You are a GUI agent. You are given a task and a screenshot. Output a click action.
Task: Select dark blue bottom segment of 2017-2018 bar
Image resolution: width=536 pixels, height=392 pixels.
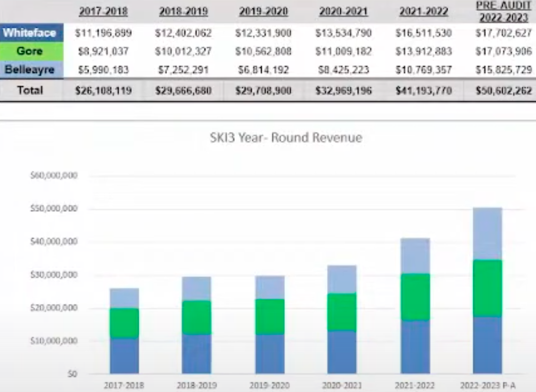pyautogui.click(x=124, y=356)
